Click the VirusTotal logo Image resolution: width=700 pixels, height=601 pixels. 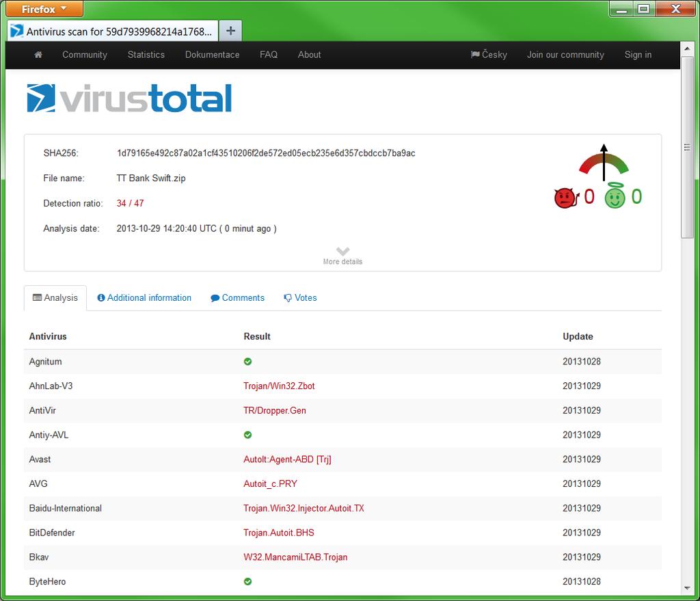129,98
